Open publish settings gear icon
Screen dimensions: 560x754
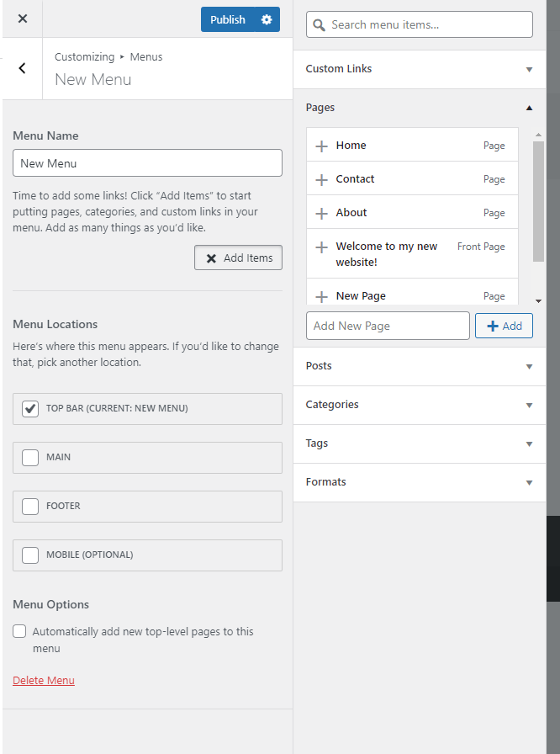pyautogui.click(x=267, y=19)
